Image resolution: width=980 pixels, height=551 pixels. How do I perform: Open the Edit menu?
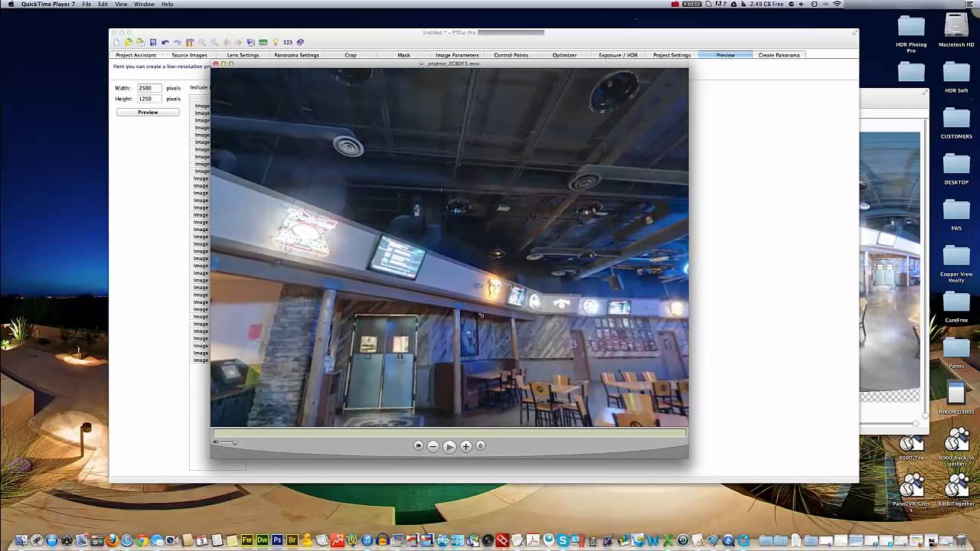pos(103,5)
